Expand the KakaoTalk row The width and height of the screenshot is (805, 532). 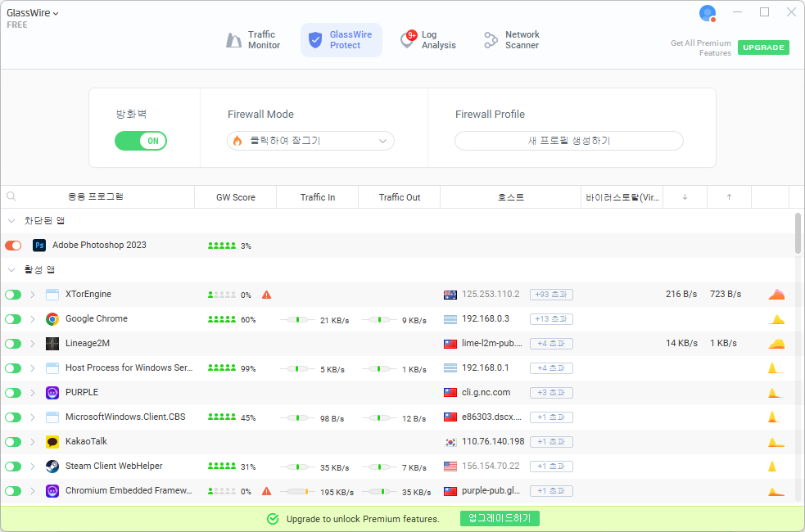32,442
